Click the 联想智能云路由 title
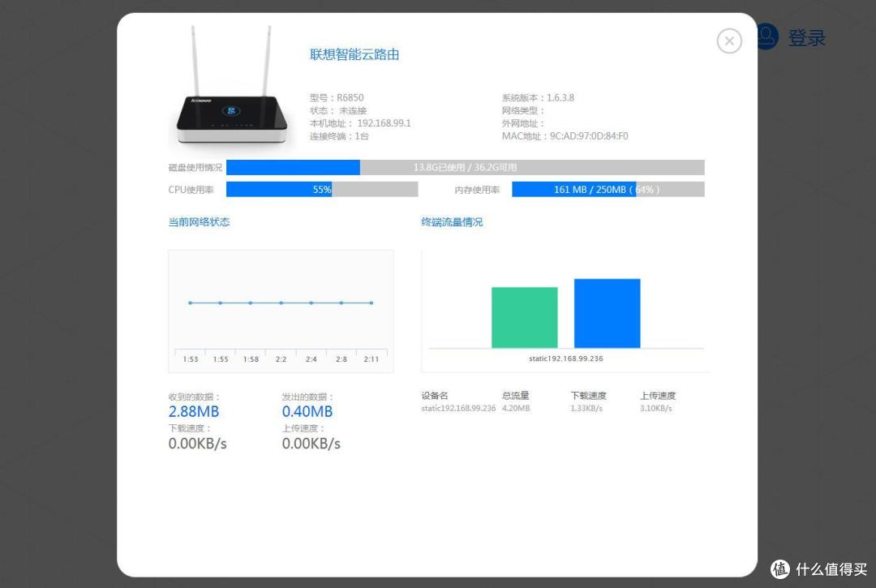876x588 pixels. (354, 54)
